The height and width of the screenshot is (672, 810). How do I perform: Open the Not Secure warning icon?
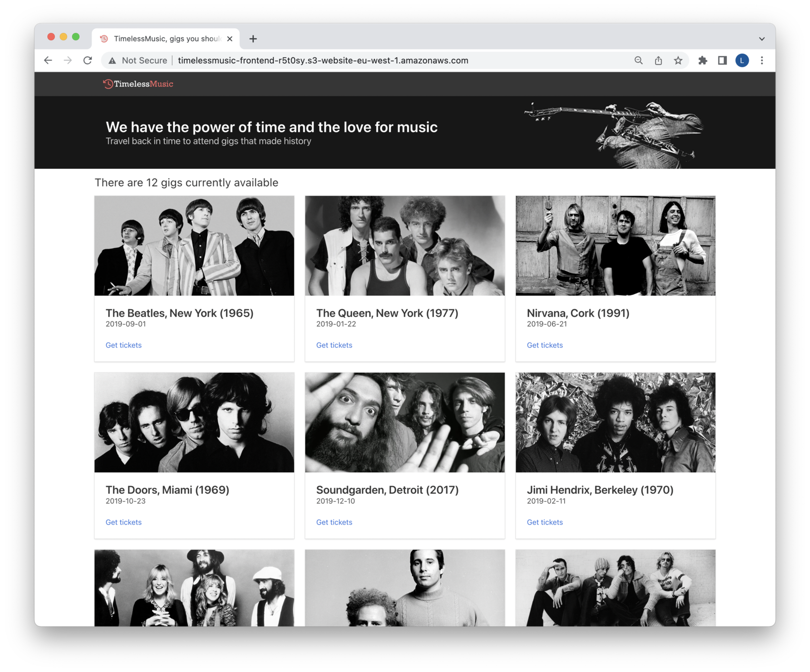(x=113, y=61)
